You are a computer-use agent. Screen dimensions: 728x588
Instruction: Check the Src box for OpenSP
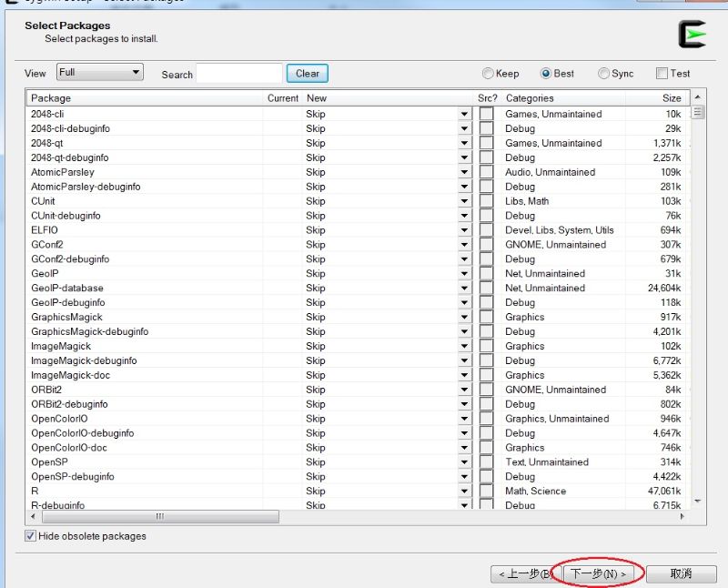486,462
